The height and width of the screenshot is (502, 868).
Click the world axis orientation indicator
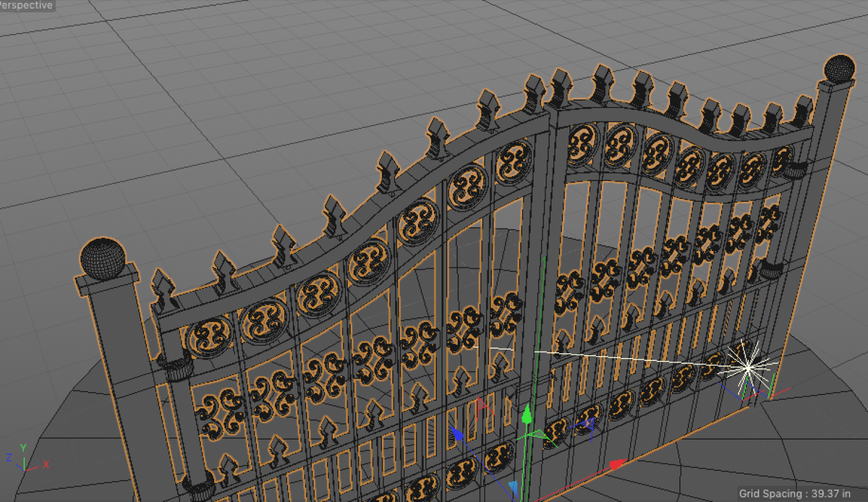pos(27,457)
